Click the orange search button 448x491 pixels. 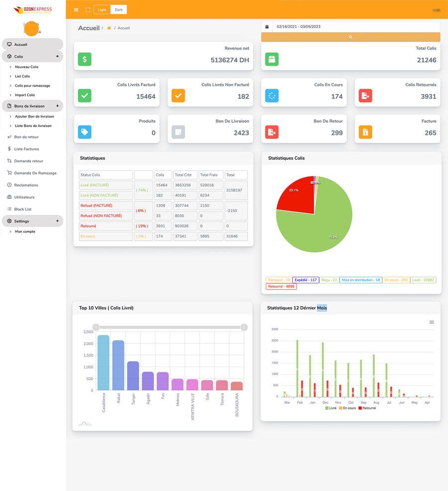pos(350,37)
